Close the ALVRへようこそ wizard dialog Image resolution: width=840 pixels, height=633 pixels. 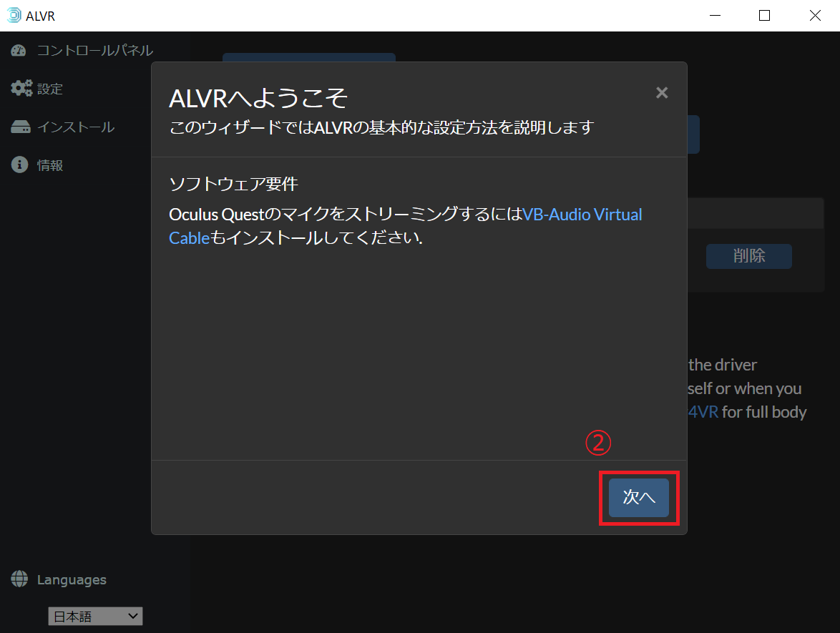pos(662,93)
